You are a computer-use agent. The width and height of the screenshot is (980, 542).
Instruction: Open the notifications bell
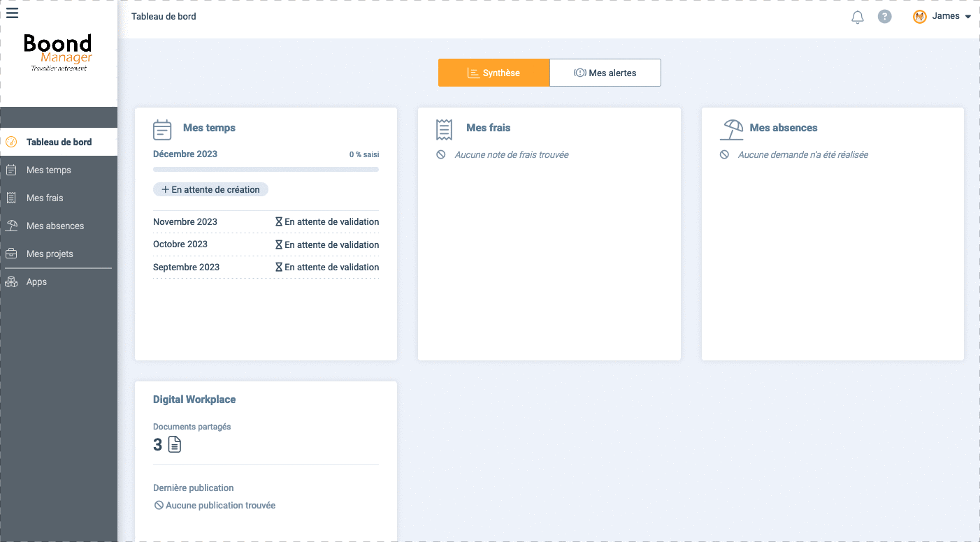[858, 17]
